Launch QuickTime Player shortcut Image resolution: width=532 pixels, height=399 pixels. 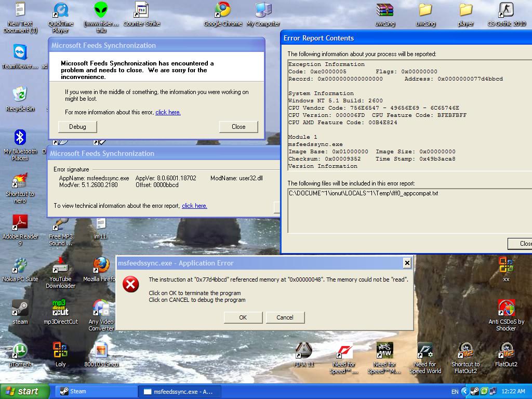[60, 17]
